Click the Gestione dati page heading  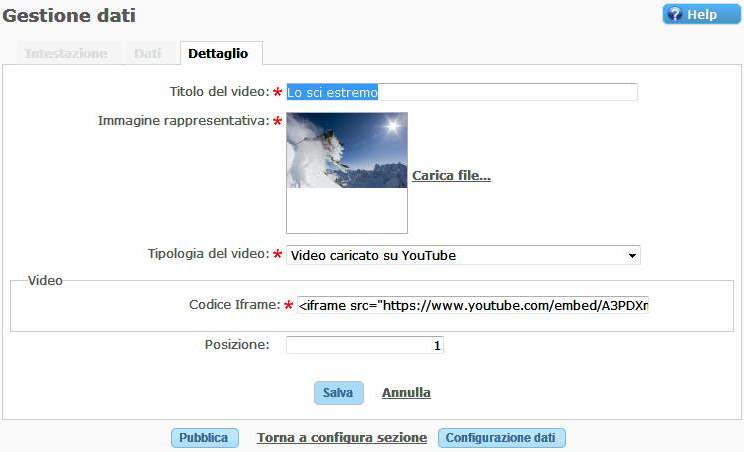[70, 16]
